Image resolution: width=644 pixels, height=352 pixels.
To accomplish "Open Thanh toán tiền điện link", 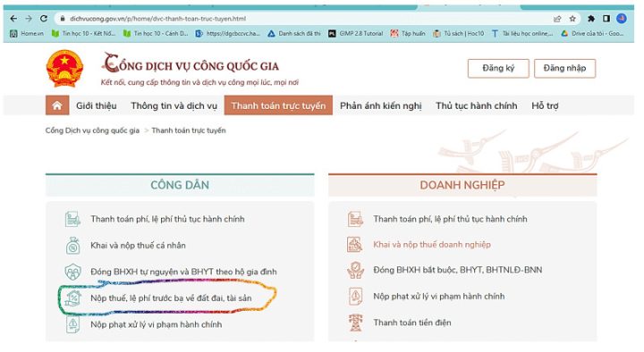I will point(412,323).
